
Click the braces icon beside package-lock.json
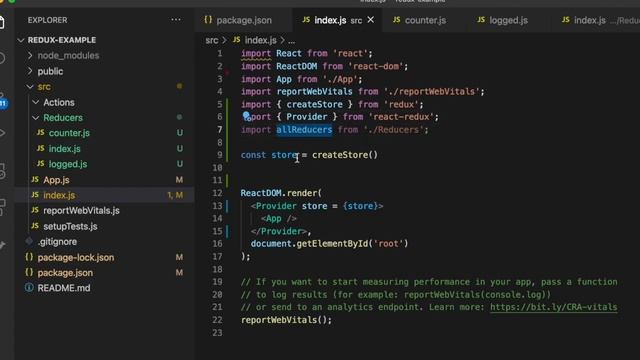29,257
